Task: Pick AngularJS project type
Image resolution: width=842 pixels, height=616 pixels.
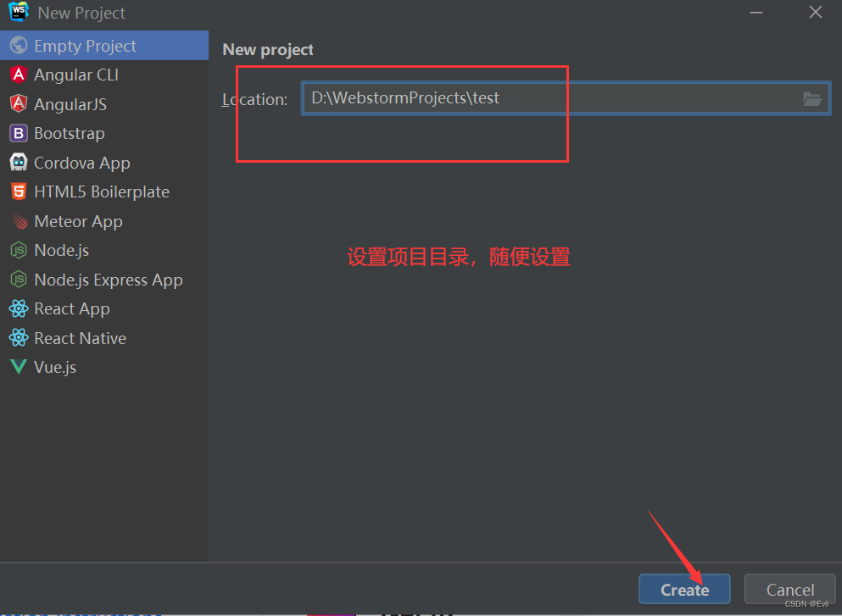Action: click(104, 103)
